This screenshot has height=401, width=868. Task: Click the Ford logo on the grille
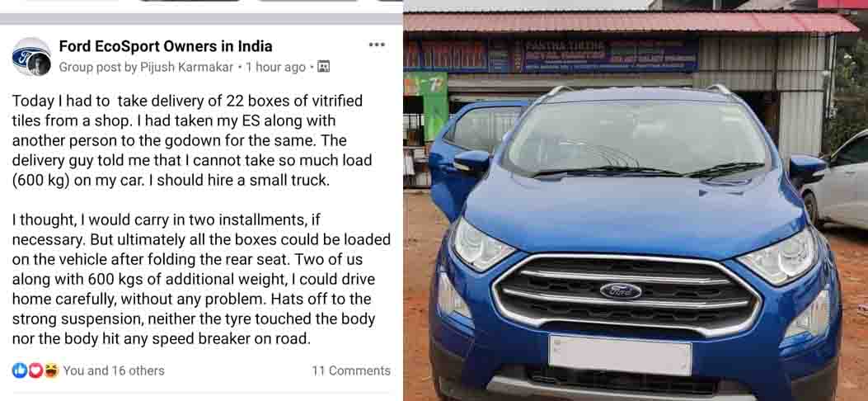click(621, 290)
